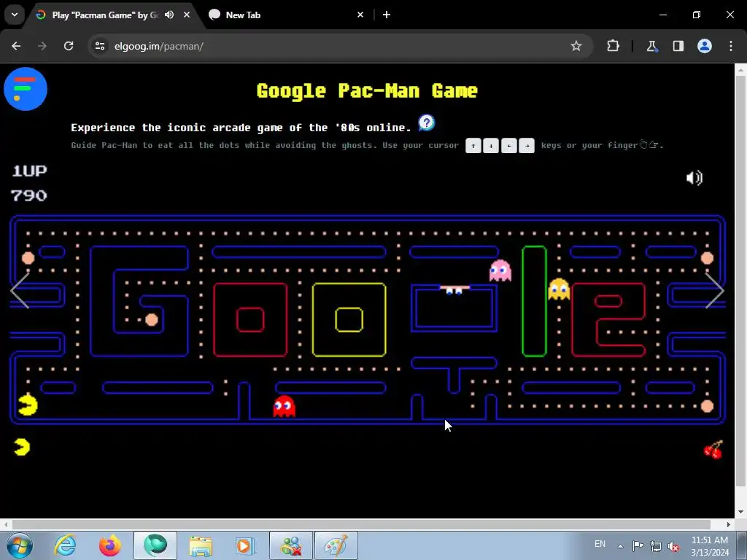Click Pac-Man inside the maze

click(28, 405)
